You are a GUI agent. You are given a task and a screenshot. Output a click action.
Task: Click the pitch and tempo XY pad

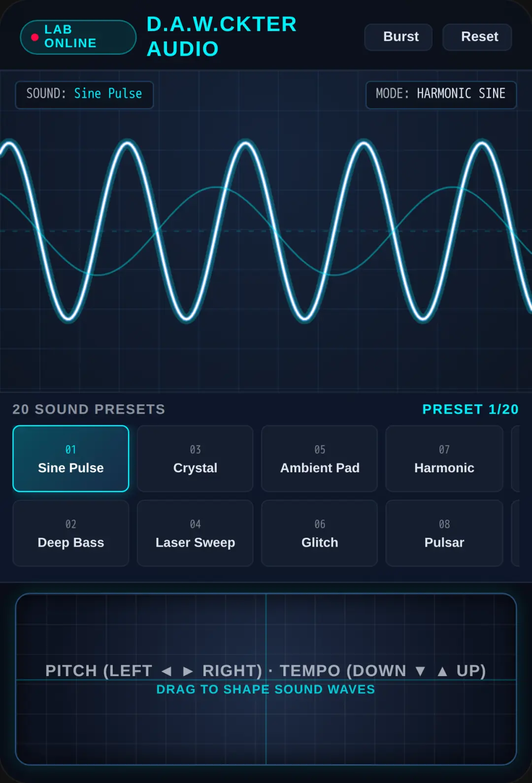click(266, 679)
